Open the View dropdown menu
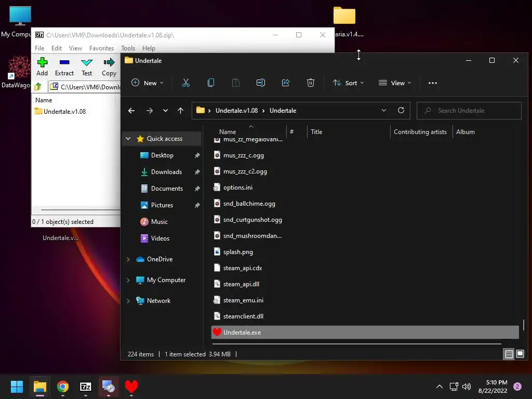 point(395,83)
